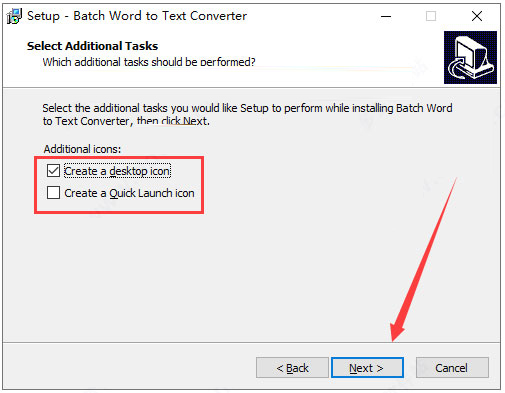Click the disabled maximize button
The height and width of the screenshot is (393, 505).
coord(431,16)
